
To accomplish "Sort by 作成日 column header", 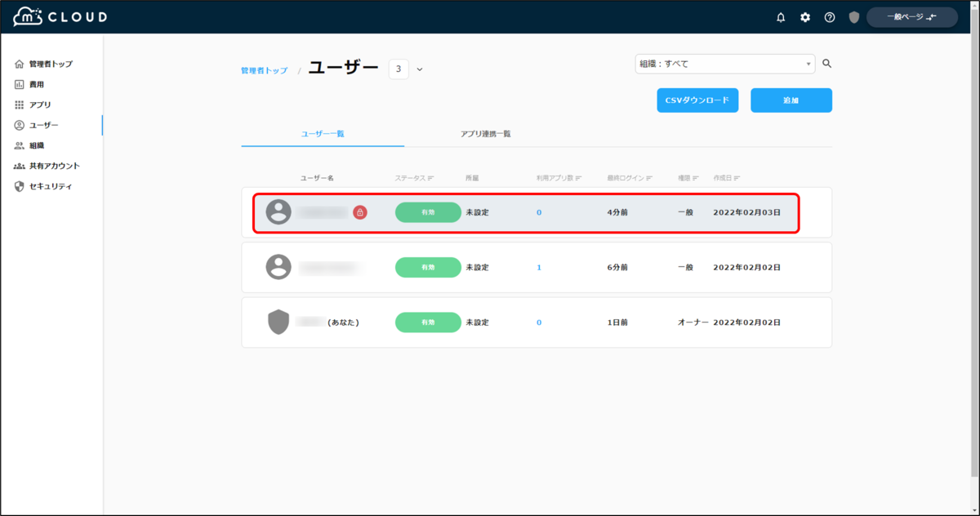I will (x=728, y=178).
